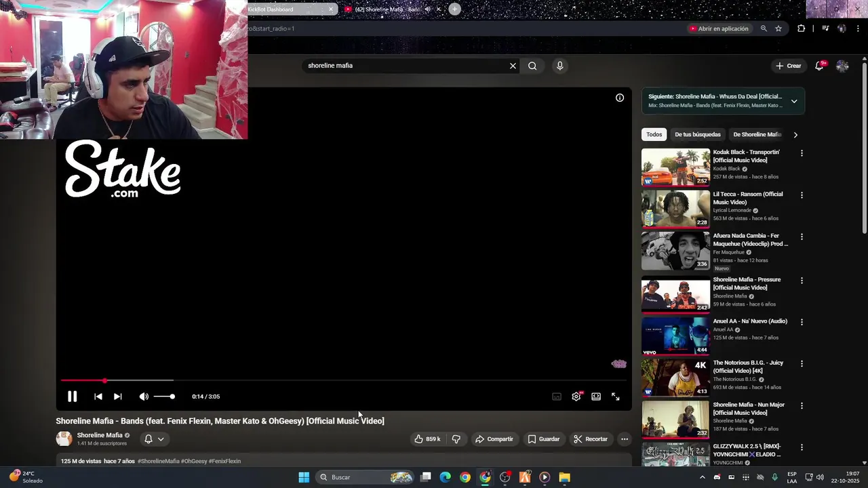The width and height of the screenshot is (868, 488).
Task: Open browser media controls icon
Action: [x=825, y=28]
